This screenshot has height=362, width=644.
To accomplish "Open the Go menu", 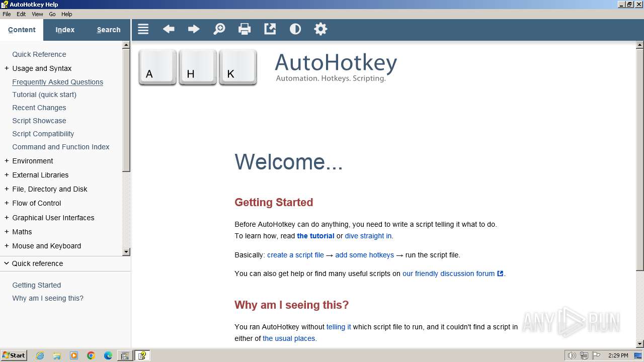I will click(52, 14).
